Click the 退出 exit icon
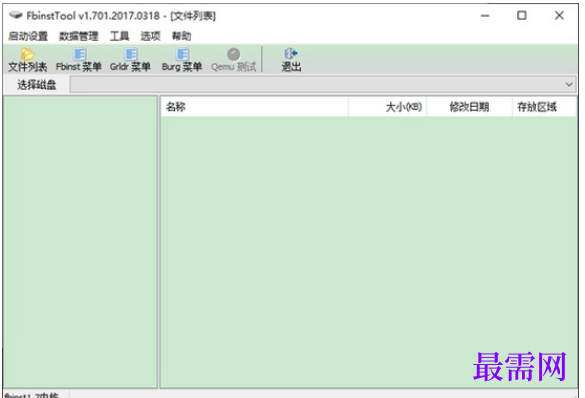Screen dimensions: 585x398 click(291, 54)
